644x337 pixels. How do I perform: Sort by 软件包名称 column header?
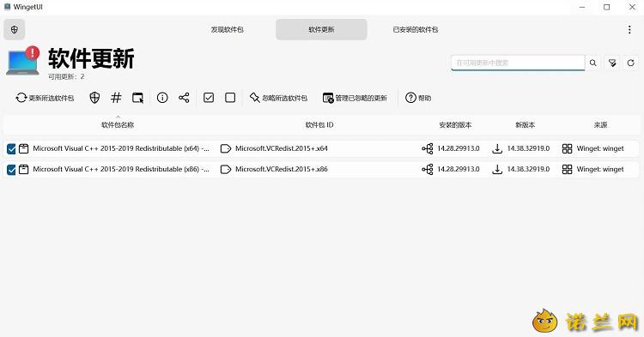[118, 125]
